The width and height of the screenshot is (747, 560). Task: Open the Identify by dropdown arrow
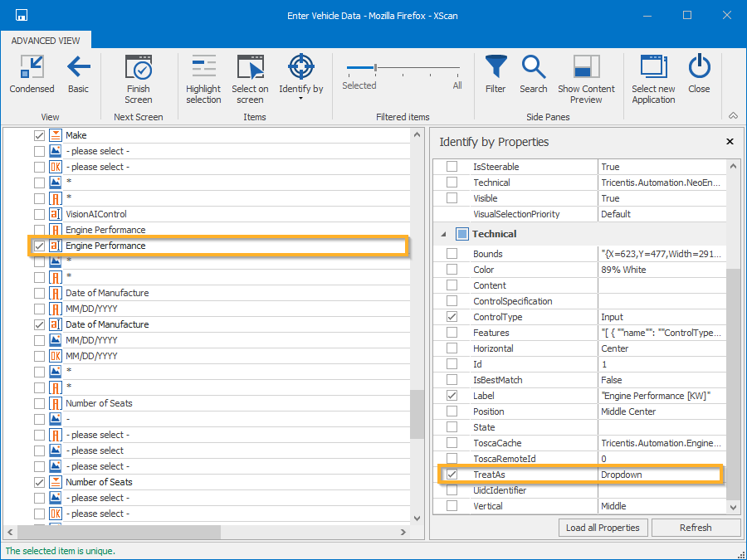300,99
